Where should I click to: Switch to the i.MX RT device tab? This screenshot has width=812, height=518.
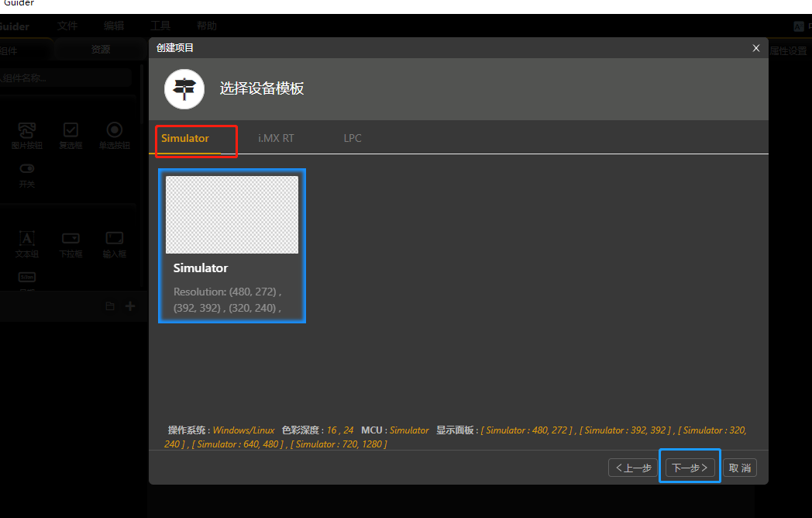(276, 137)
